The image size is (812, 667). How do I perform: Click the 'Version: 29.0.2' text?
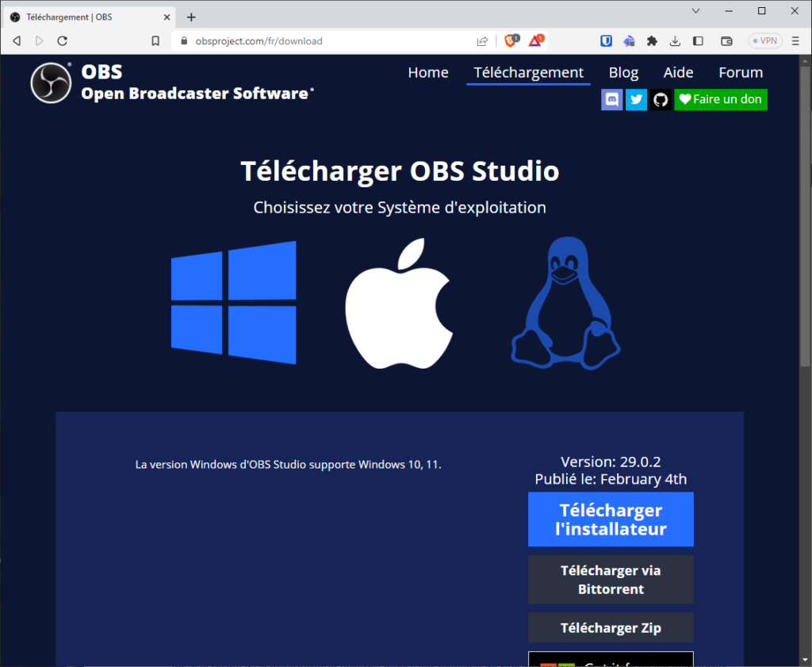click(x=611, y=462)
